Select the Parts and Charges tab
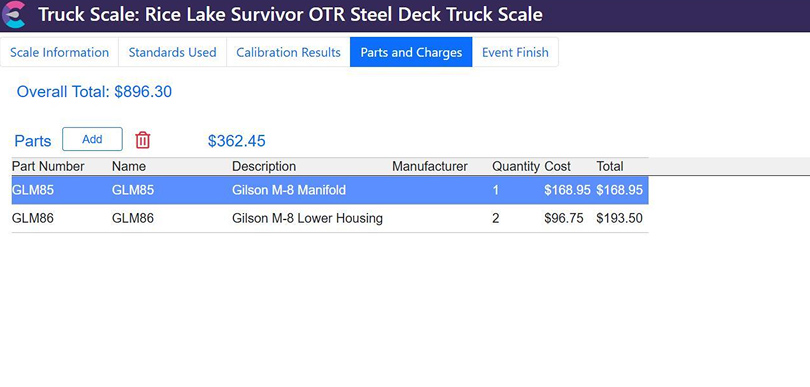The height and width of the screenshot is (387, 810). 411,52
